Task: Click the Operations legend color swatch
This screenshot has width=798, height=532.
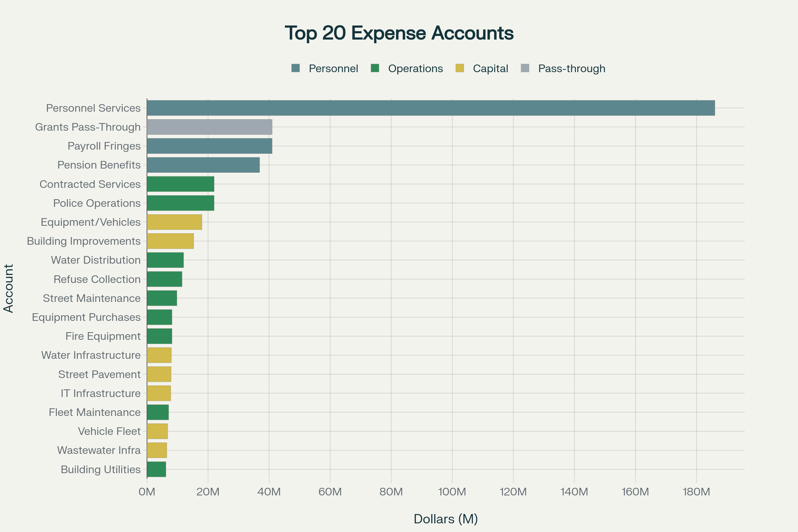Action: (x=375, y=68)
